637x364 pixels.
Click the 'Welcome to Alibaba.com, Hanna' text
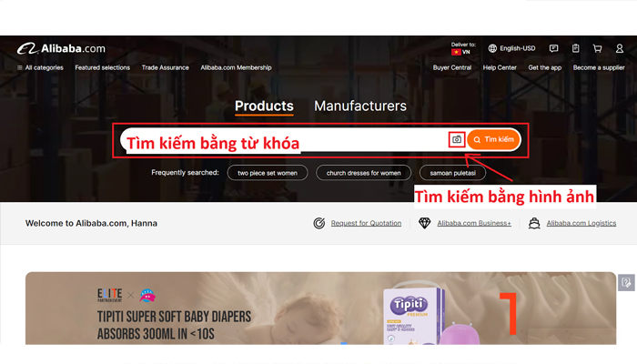pos(91,224)
